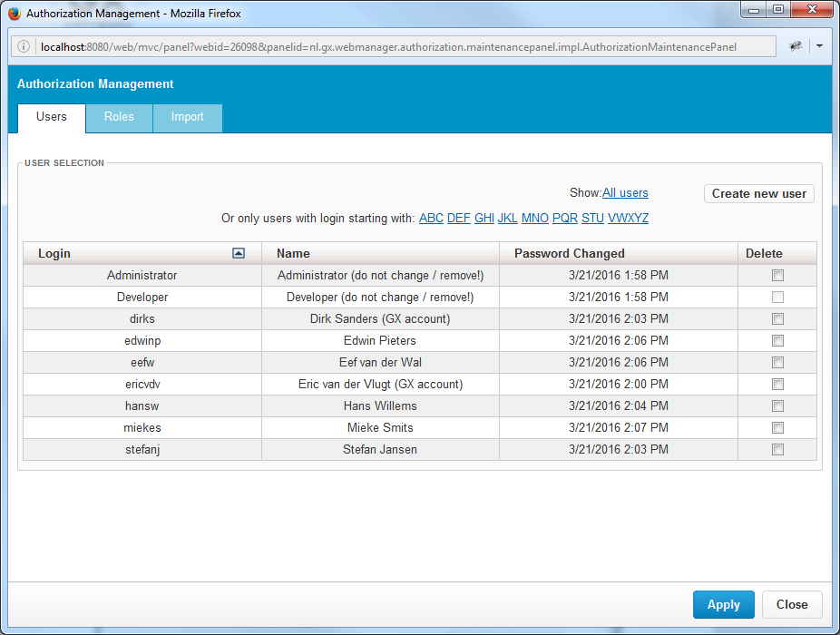Click the name Edwin Pieters

tap(380, 341)
